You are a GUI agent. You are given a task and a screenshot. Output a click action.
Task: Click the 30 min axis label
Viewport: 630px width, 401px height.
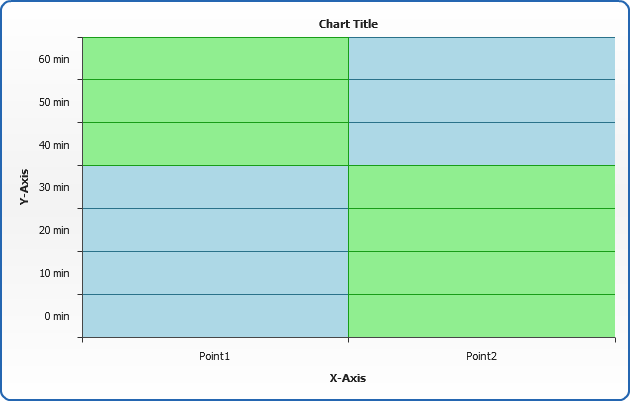tap(54, 187)
